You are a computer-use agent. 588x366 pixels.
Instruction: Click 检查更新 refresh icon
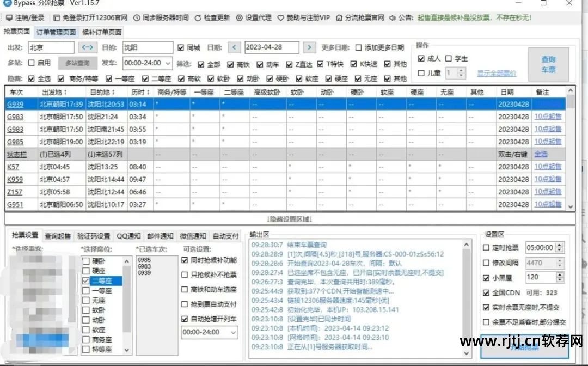pos(198,17)
